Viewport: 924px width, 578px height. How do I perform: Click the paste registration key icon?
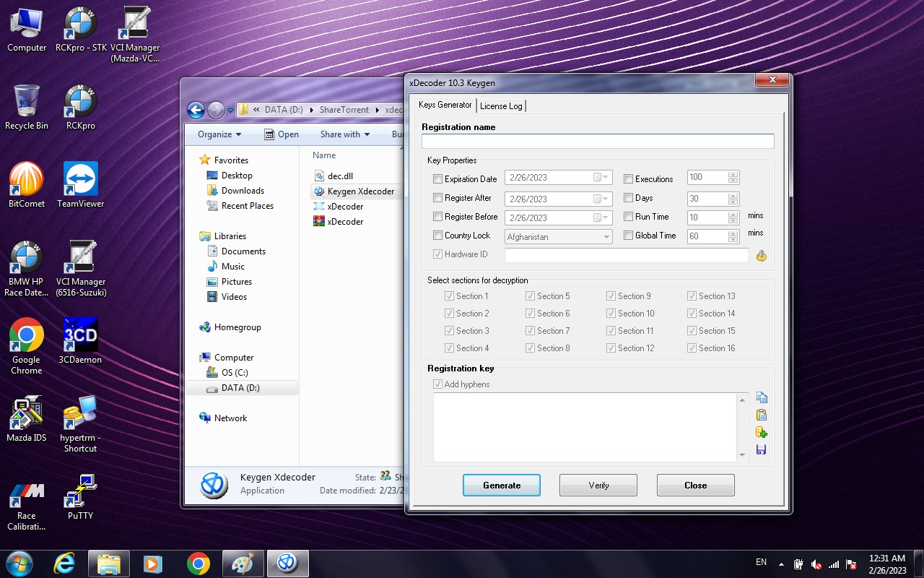pos(761,415)
